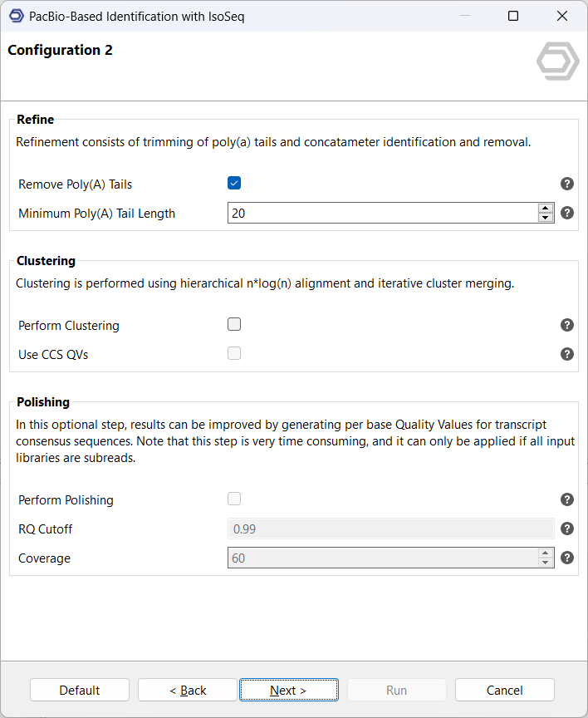Click the Next button
Viewport: 588px width, 718px height.
(288, 690)
